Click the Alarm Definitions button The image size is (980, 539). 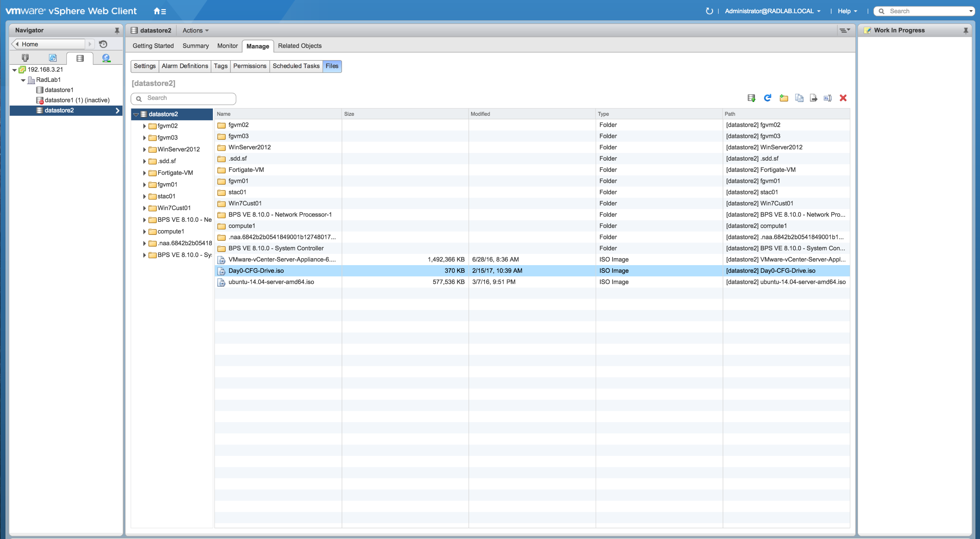click(x=184, y=66)
